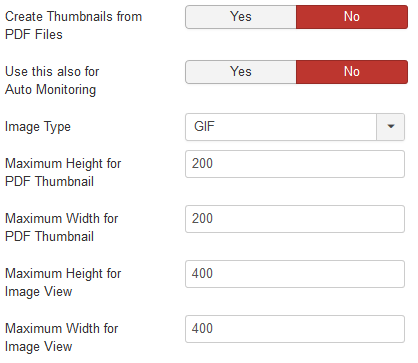Click the Create Thumbnails from PDF Files label
This screenshot has width=418, height=363.
point(73,25)
